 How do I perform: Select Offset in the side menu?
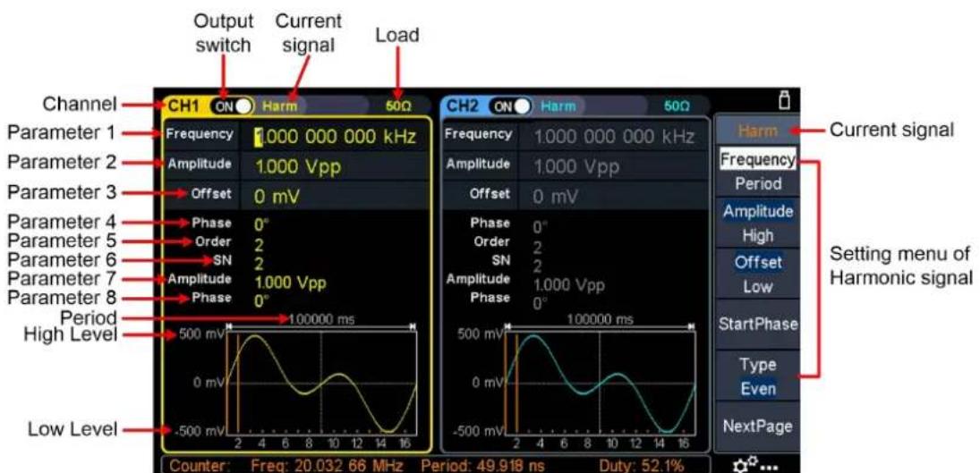[757, 262]
